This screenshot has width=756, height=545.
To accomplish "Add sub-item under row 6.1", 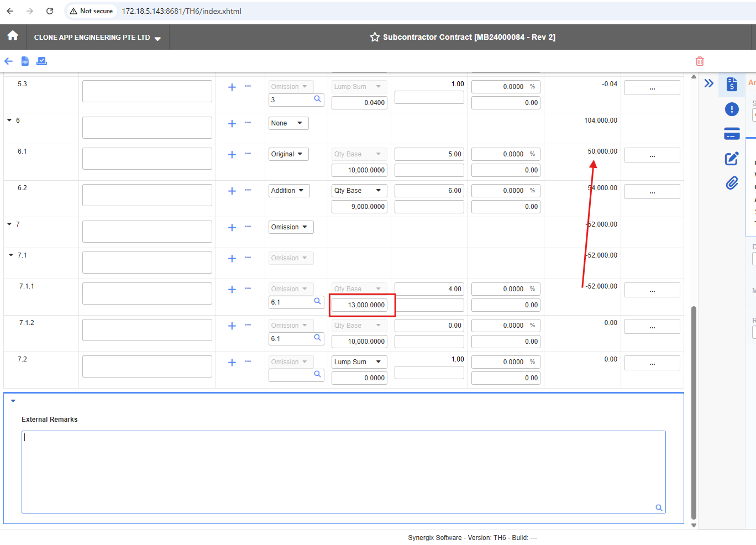I will coord(232,154).
